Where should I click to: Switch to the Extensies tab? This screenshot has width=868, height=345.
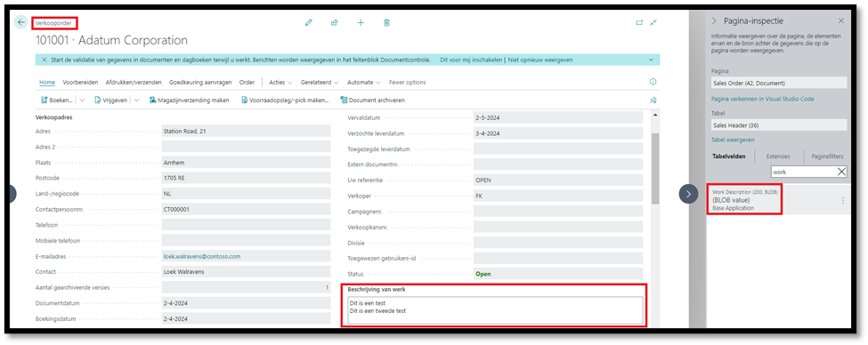(x=778, y=156)
